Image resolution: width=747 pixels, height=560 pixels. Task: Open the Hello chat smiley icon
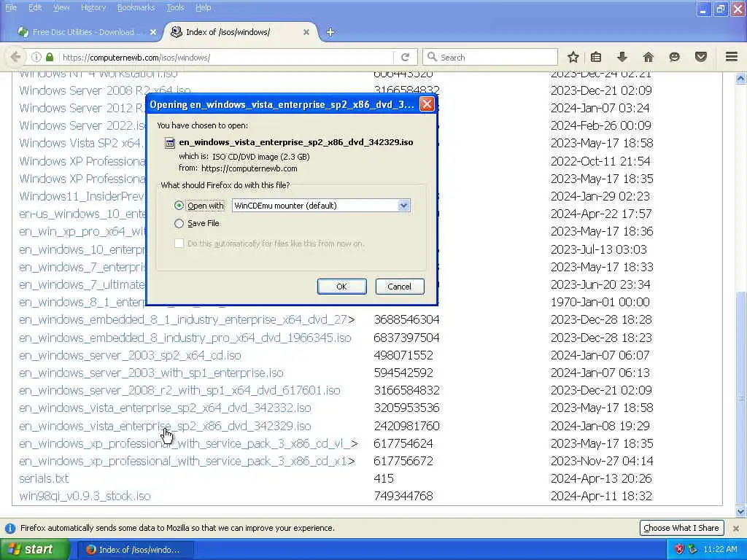pyautogui.click(x=675, y=57)
